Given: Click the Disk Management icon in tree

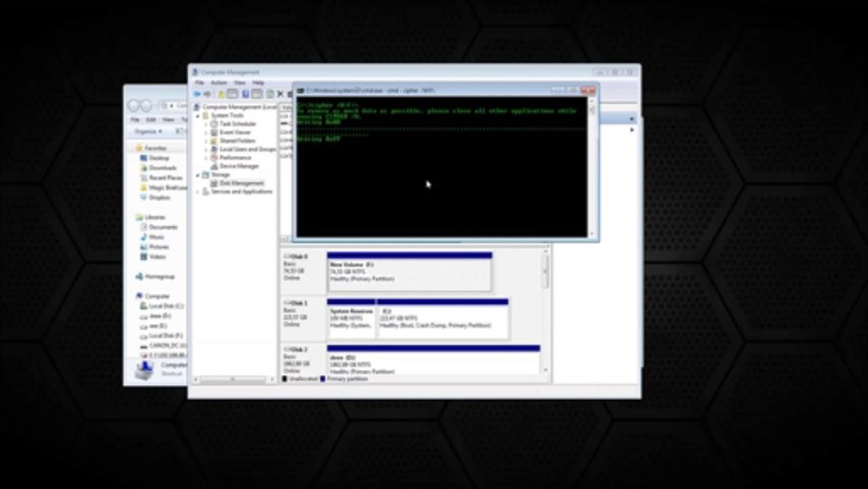Looking at the screenshot, I should (x=214, y=183).
